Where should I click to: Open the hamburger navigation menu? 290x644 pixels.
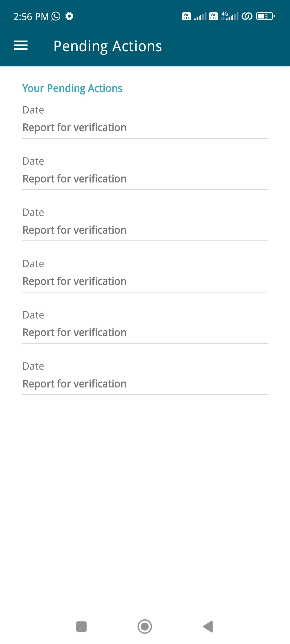(21, 45)
